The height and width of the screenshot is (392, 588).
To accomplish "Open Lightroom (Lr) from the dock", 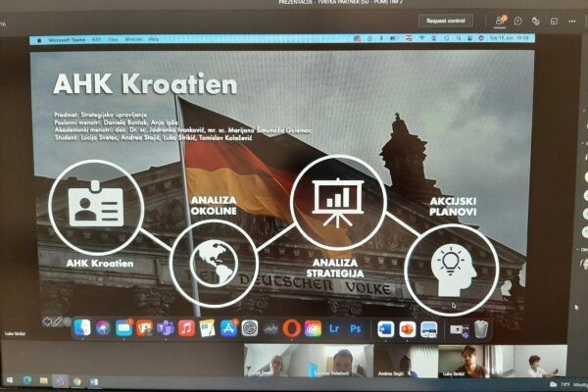I will click(336, 328).
